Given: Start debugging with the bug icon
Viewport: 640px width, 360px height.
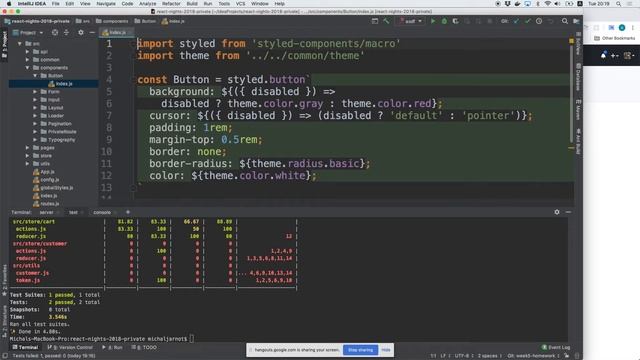Looking at the screenshot, I should click(444, 21).
